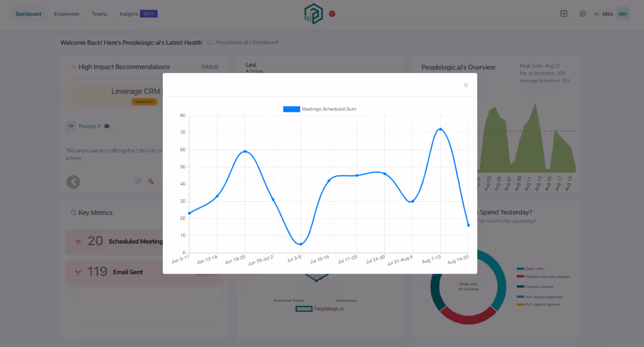Click the info icon beside Key Metrics
This screenshot has height=347, width=644.
[x=74, y=212]
